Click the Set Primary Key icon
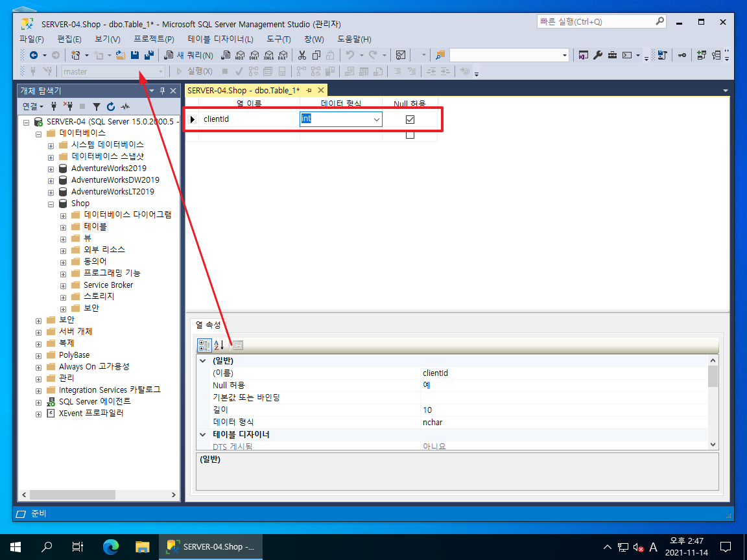The height and width of the screenshot is (560, 747). coord(682,55)
